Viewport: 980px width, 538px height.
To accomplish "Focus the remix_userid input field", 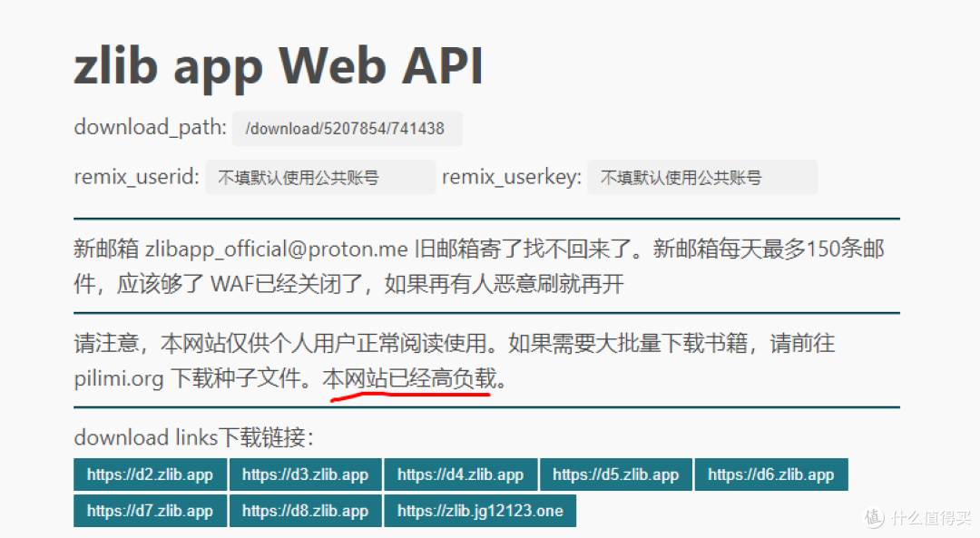I will [x=320, y=178].
